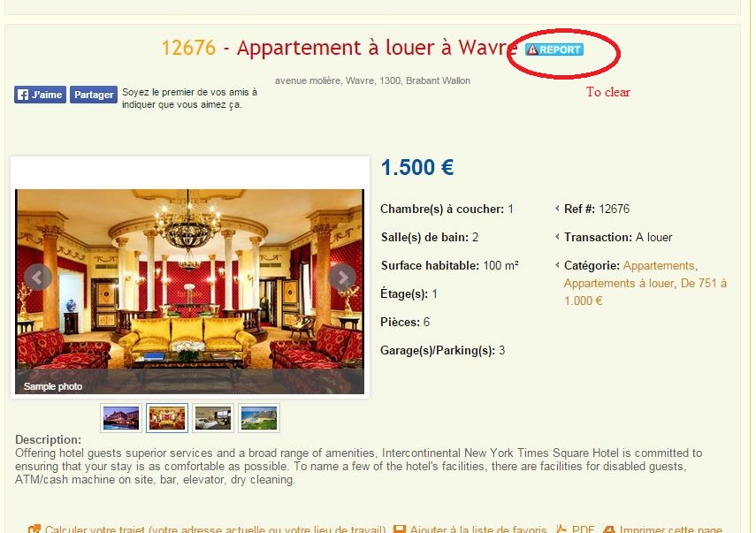This screenshot has height=533, width=756.
Task: Click Imprimer cette page link
Action: tap(670, 529)
